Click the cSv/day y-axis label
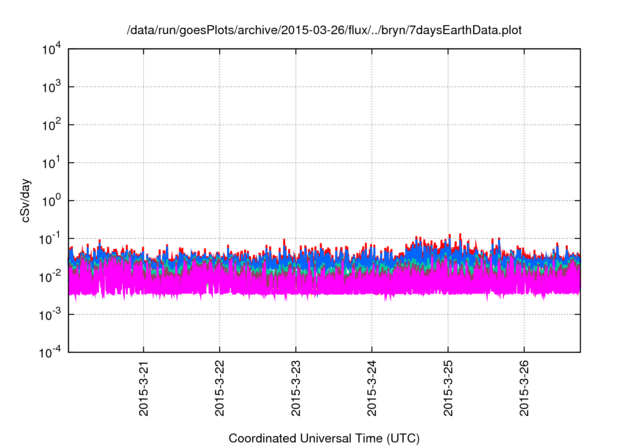The image size is (640, 448). tap(25, 200)
